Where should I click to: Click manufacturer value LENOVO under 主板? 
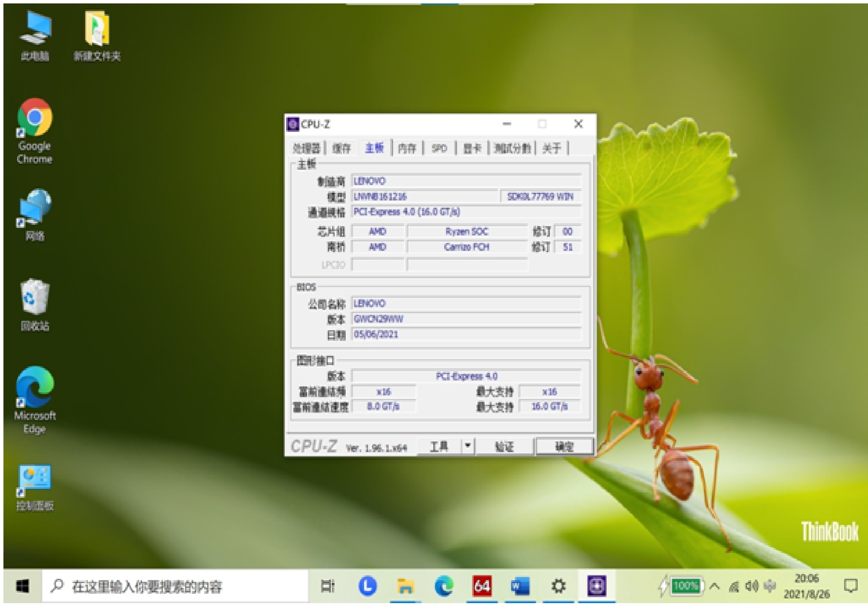[x=466, y=181]
